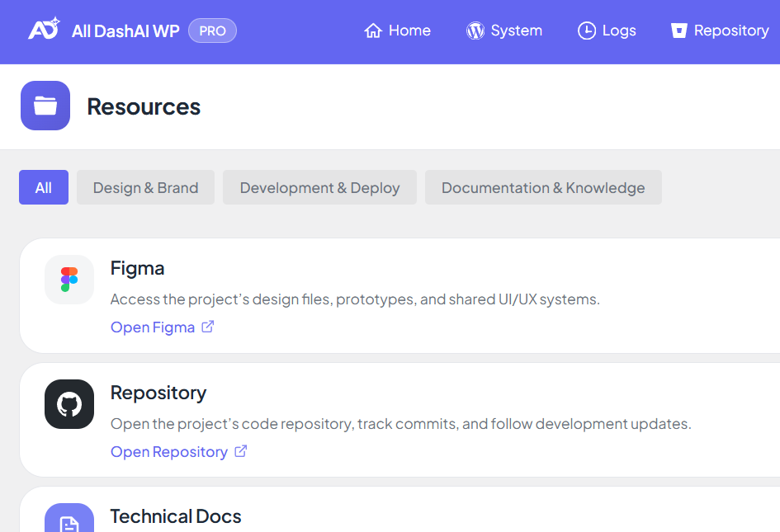Click the GitHub icon on Repository card

click(69, 404)
